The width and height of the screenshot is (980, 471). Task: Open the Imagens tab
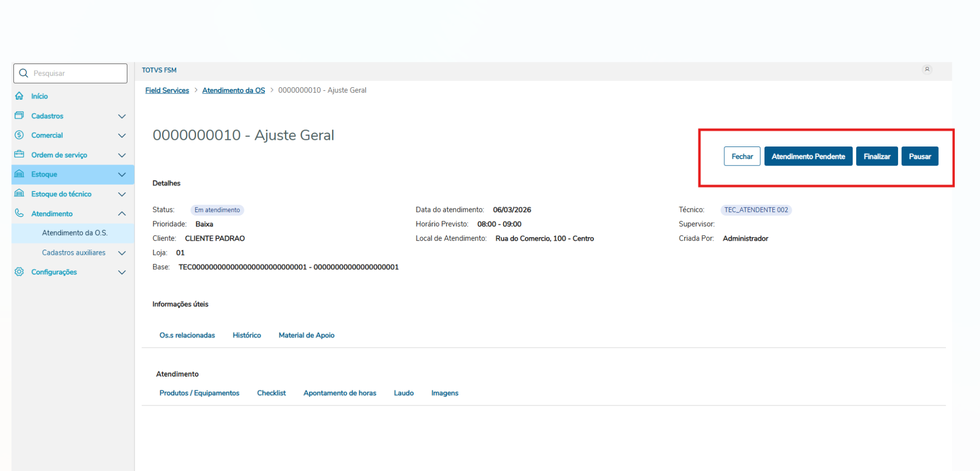(445, 393)
